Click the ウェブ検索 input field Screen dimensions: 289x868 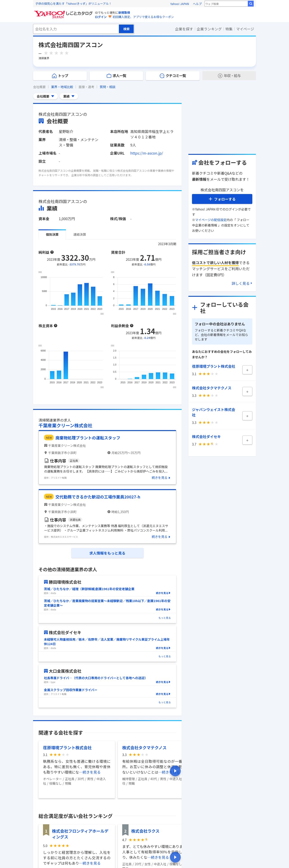(x=226, y=4)
